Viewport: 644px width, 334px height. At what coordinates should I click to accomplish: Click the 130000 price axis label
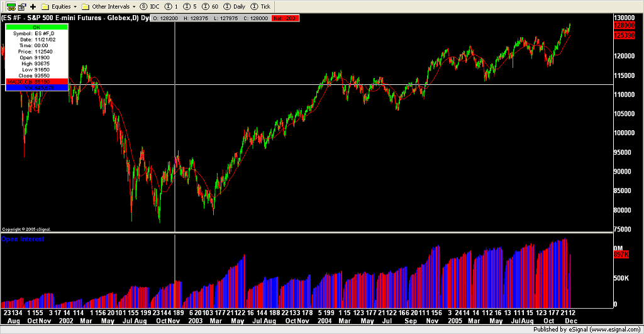(x=624, y=18)
